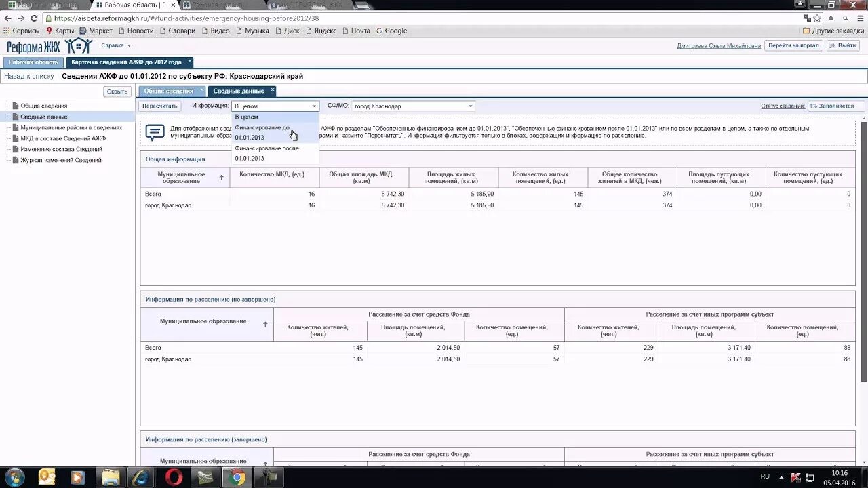Close the Сводные данные inner tab
The height and width of the screenshot is (488, 868).
pos(273,90)
